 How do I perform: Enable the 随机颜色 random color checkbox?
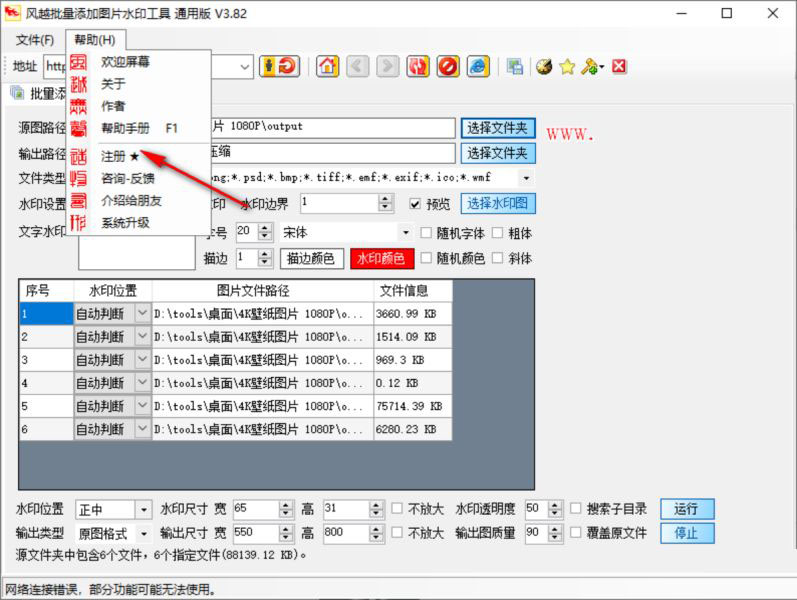pos(426,258)
